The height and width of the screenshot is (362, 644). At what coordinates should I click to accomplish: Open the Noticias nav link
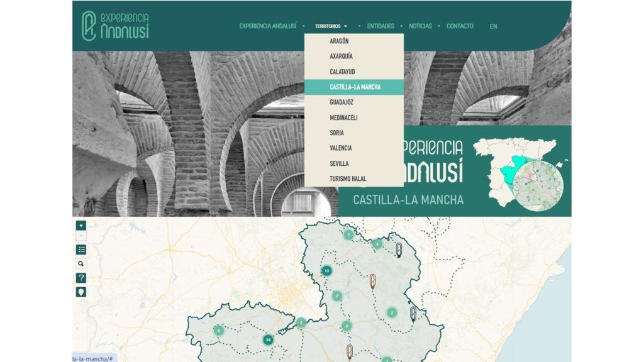point(420,26)
